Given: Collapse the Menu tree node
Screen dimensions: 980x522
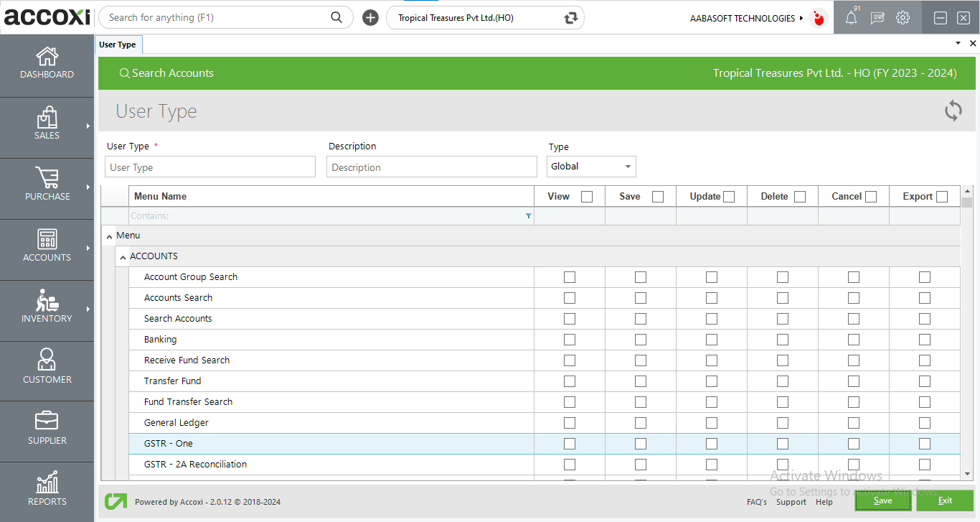Looking at the screenshot, I should click(109, 235).
